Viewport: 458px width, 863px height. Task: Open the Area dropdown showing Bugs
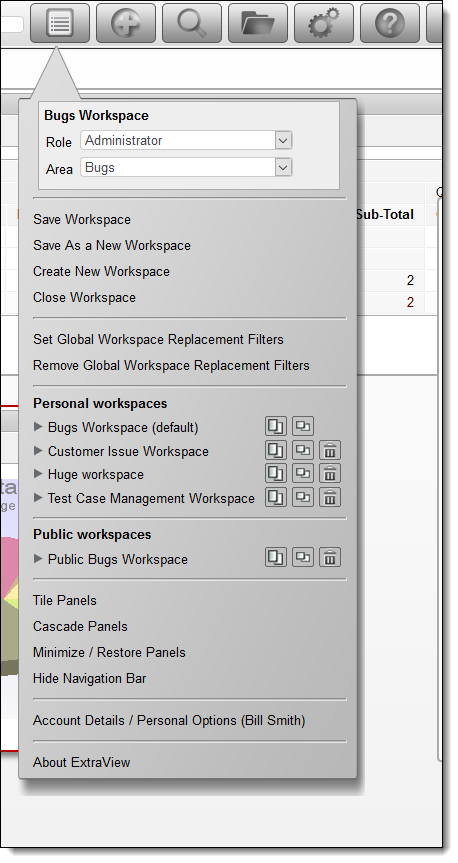pyautogui.click(x=186, y=167)
